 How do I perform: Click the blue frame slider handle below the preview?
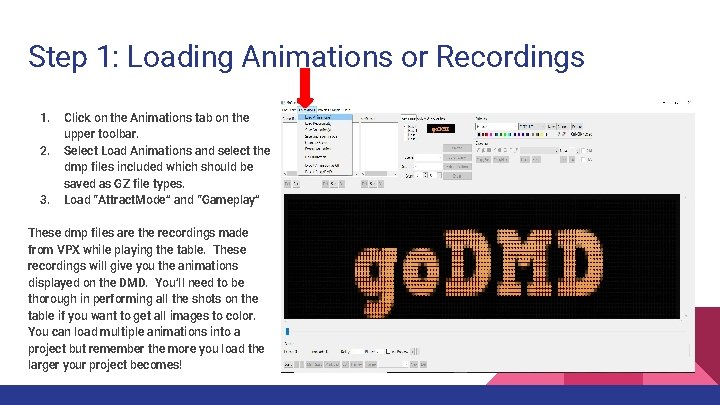(x=287, y=331)
